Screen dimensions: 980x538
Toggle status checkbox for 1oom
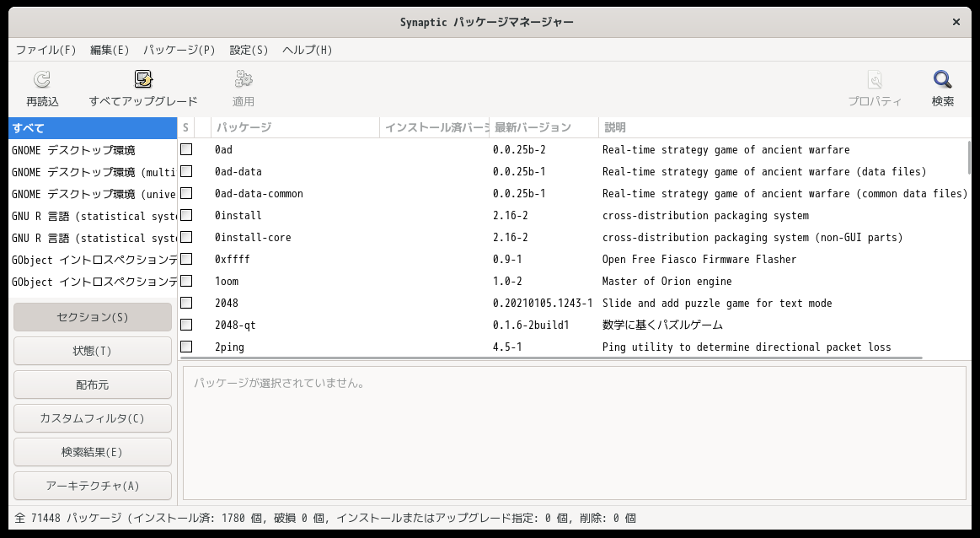point(186,281)
